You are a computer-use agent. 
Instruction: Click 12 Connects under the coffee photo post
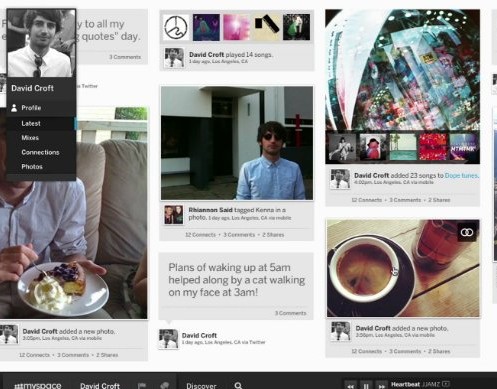click(x=366, y=351)
